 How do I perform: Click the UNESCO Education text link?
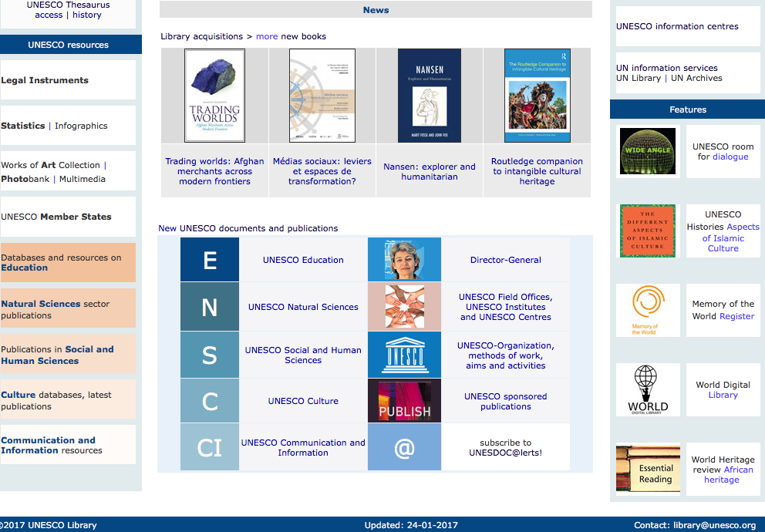tap(303, 260)
